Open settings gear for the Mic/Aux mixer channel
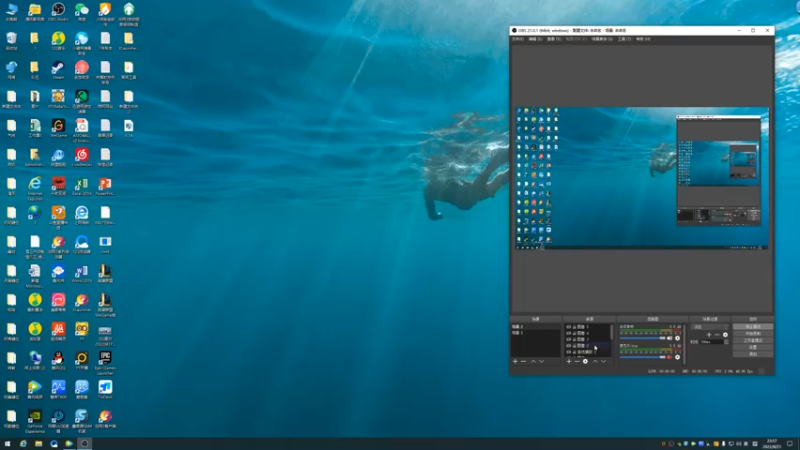The image size is (800, 450). [678, 357]
